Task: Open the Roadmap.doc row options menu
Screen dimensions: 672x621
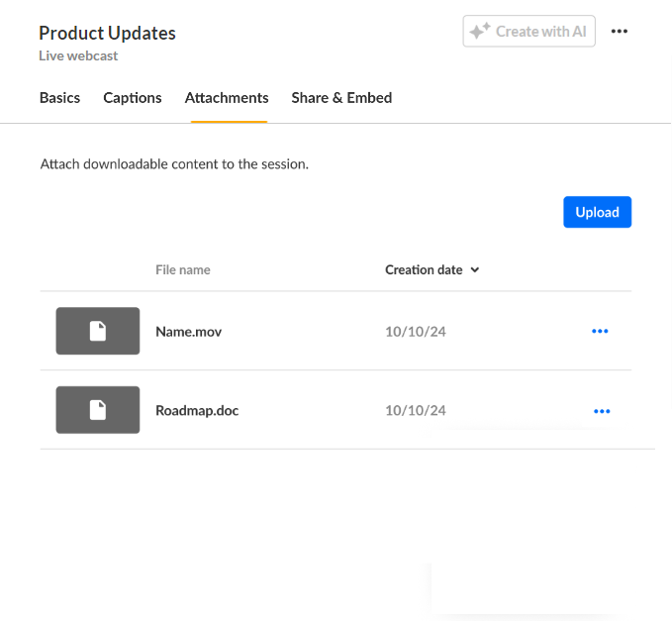Action: 602,411
